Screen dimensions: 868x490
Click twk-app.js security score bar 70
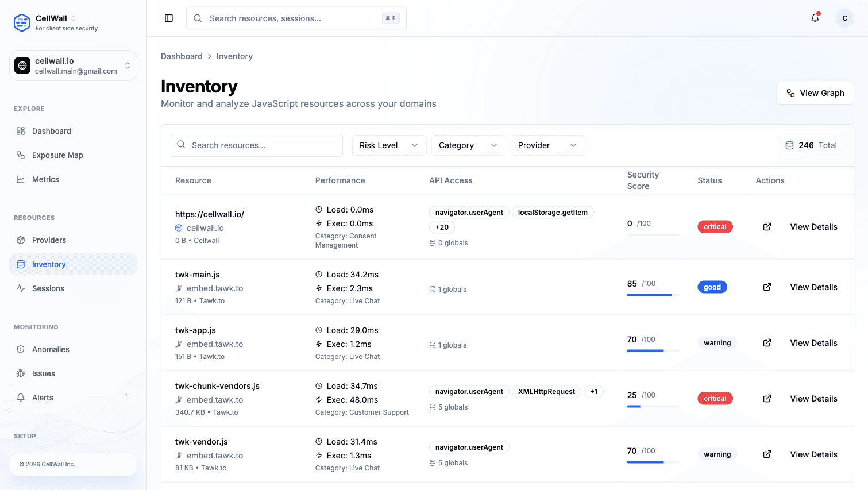[x=653, y=350]
